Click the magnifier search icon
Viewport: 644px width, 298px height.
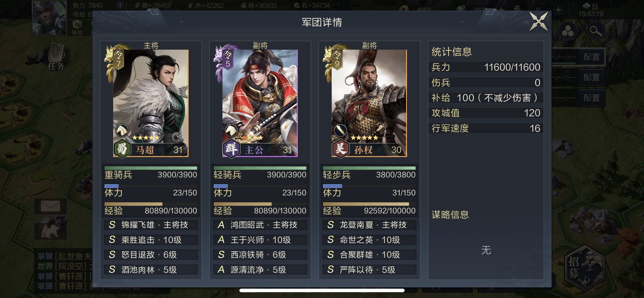[595, 32]
